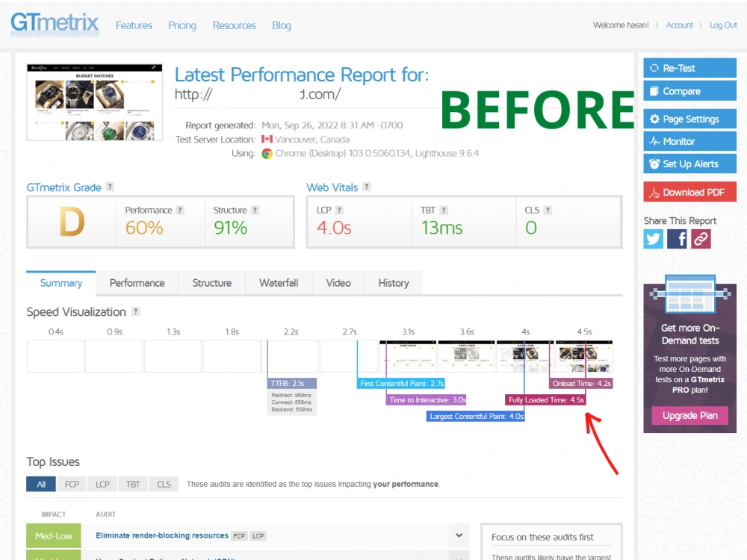
Task: Click Set Up Alerts
Action: pos(689,164)
